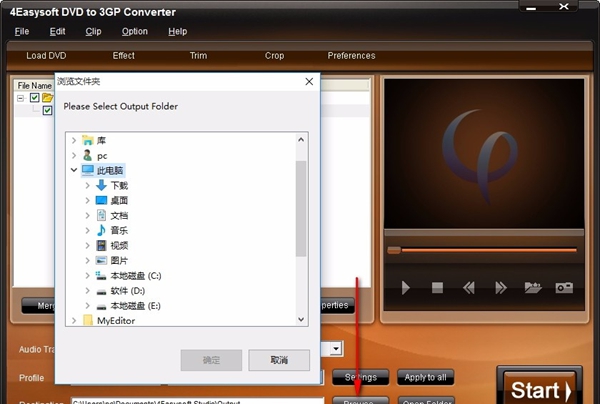Collapse the 此电脑 node
The width and height of the screenshot is (600, 404).
74,170
